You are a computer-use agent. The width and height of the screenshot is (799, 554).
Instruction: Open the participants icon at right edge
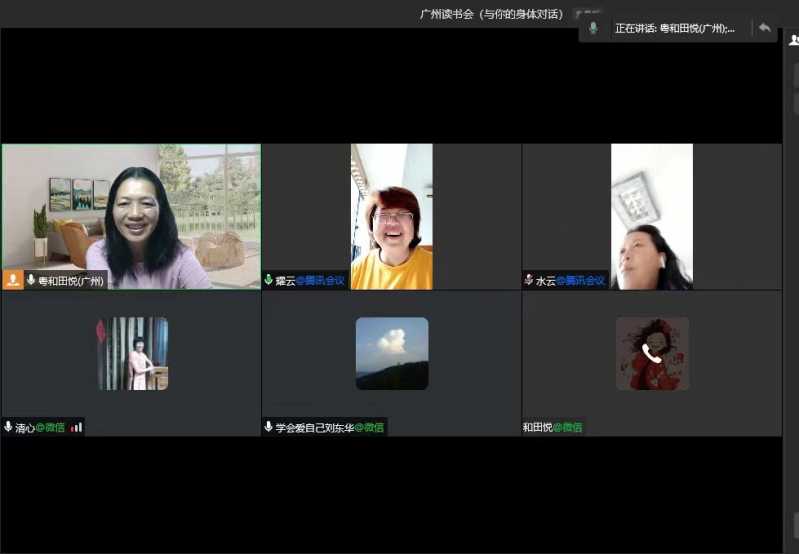[793, 41]
